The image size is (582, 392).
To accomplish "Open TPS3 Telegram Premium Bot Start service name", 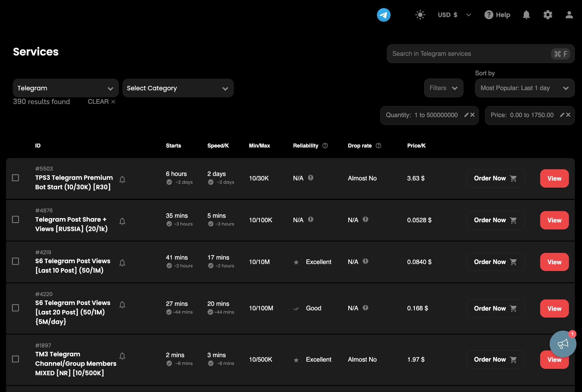I will click(74, 182).
